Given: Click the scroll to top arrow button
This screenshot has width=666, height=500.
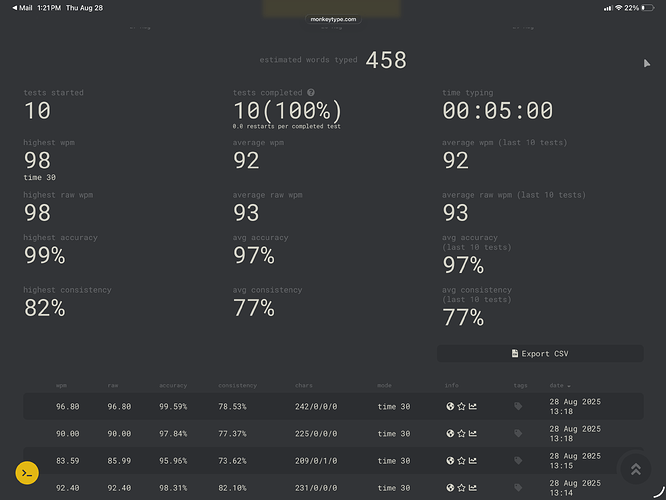Looking at the screenshot, I should click(x=635, y=469).
